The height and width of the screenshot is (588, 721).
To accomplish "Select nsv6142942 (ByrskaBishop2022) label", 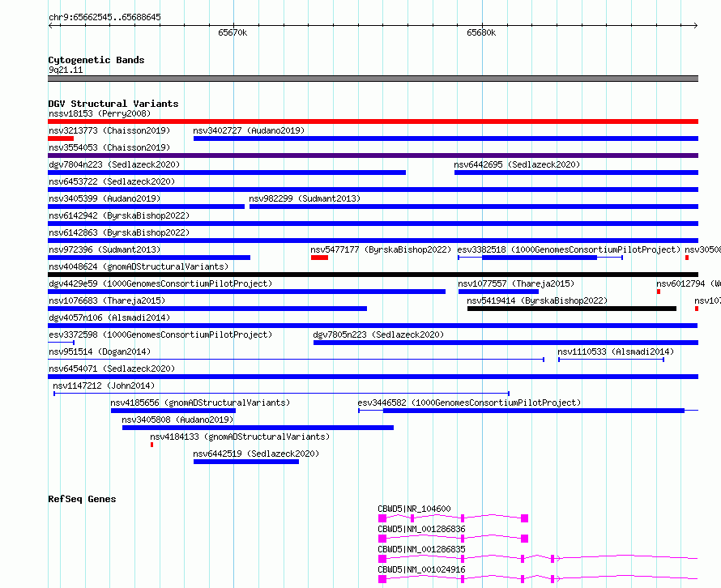I will [119, 215].
